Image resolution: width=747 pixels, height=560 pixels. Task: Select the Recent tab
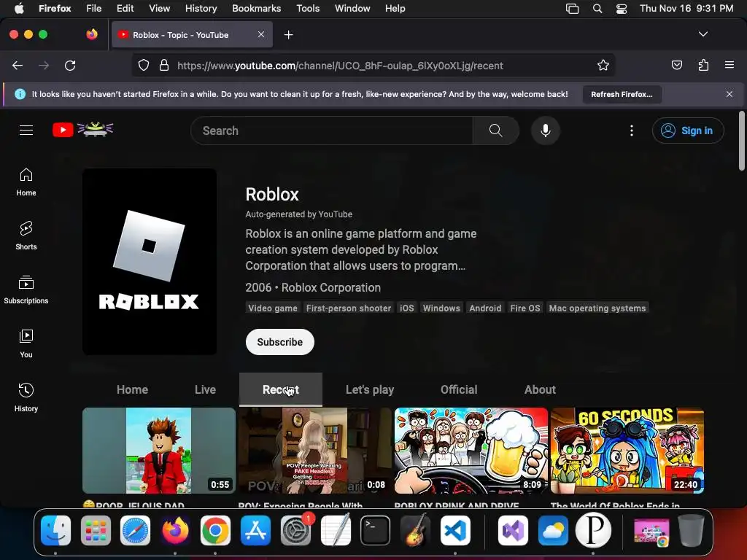coord(281,389)
